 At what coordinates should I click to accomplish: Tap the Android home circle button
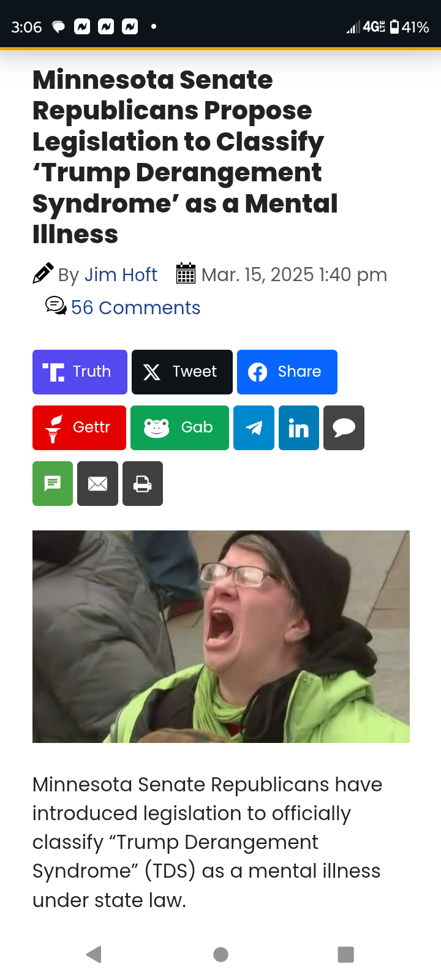[x=221, y=954]
